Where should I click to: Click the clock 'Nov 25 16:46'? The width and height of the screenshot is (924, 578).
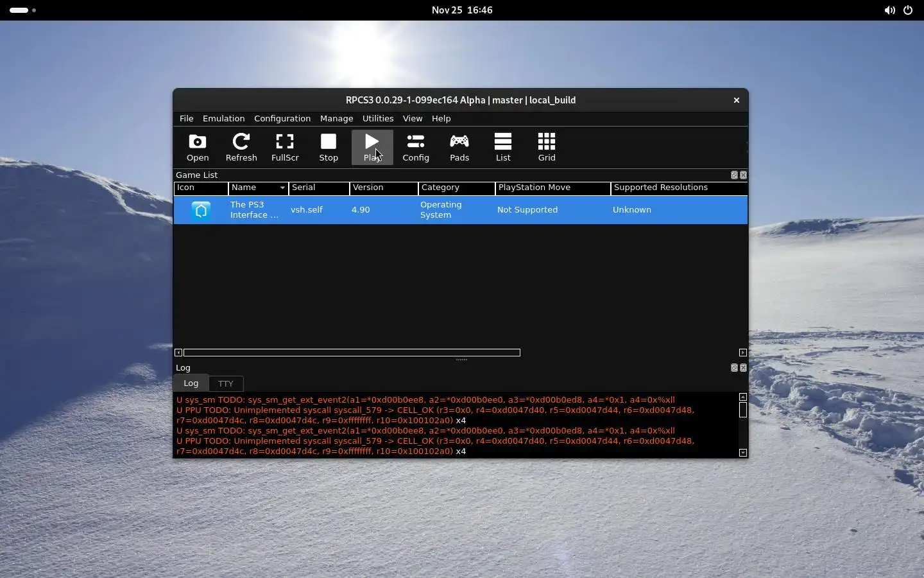462,10
